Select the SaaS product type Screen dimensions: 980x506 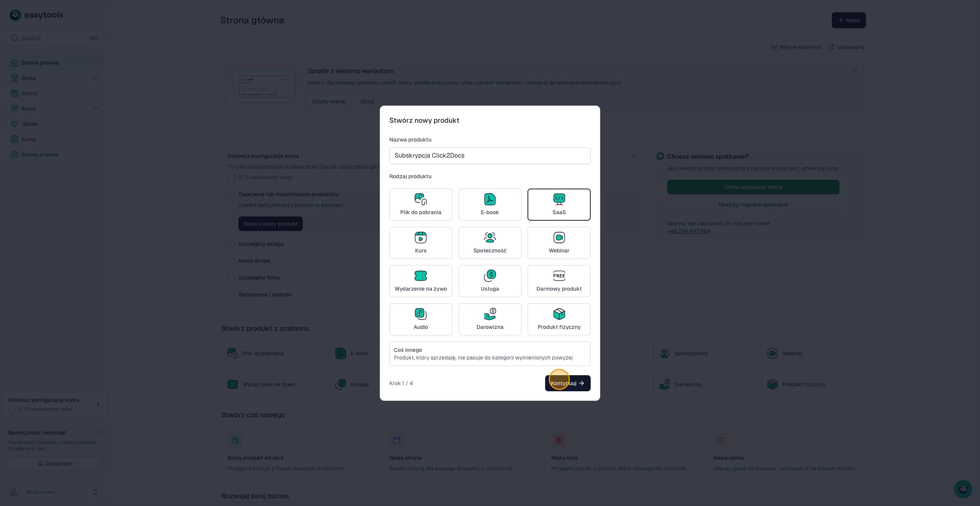pyautogui.click(x=559, y=205)
